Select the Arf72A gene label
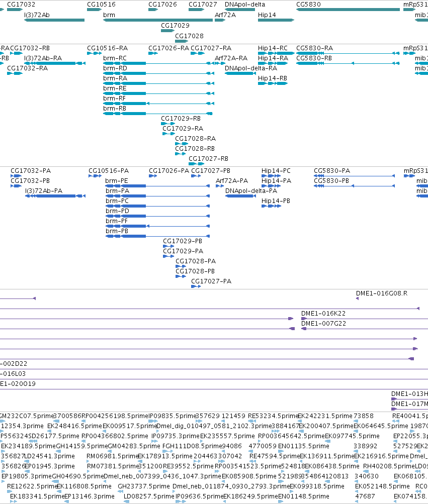Screen dimensions: 428x504 point(225,15)
